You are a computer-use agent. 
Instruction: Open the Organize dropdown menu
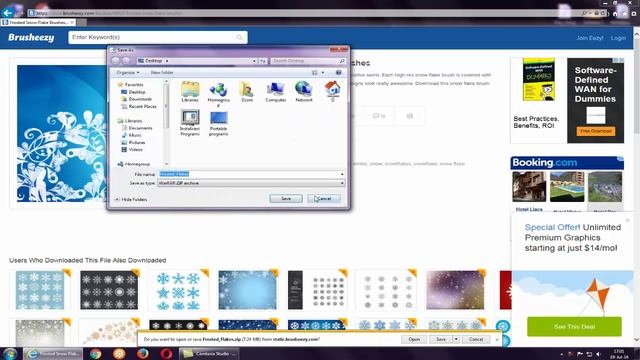[x=128, y=73]
